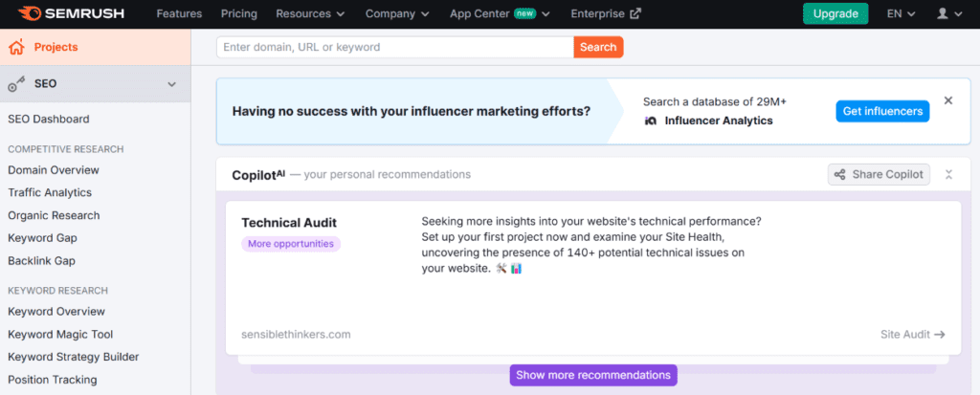Click the SEO section key icon
Image resolution: width=980 pixels, height=395 pixels.
16,84
